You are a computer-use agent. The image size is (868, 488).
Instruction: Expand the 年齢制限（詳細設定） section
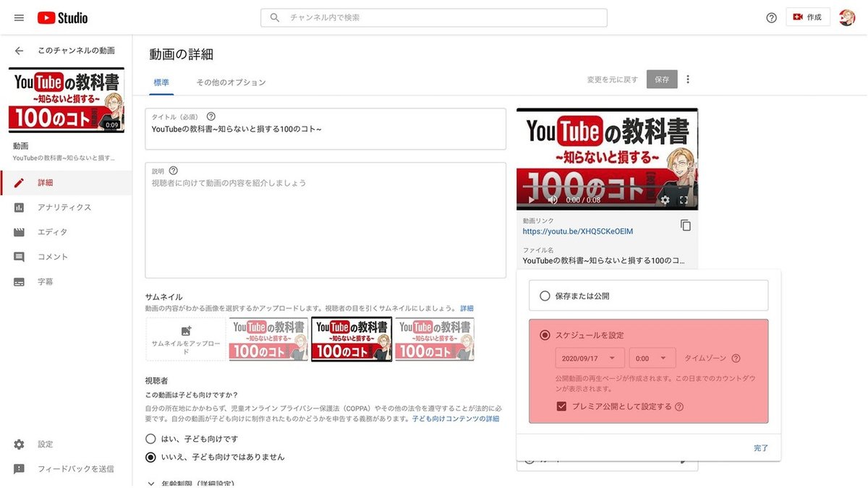(151, 484)
